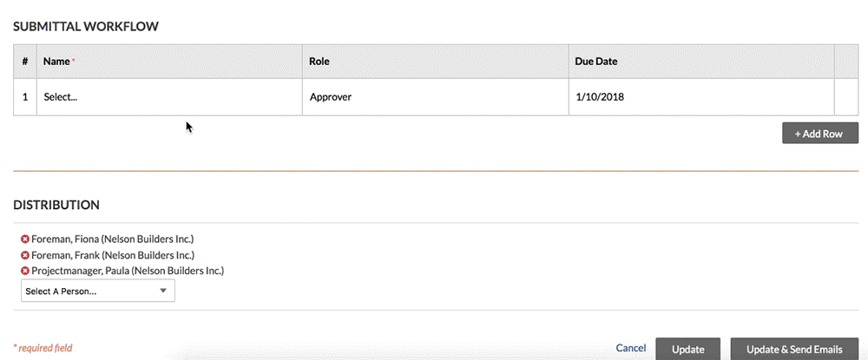Click the 'Foreman, Frank' name entry
Screen dimensions: 868x360
coord(112,255)
